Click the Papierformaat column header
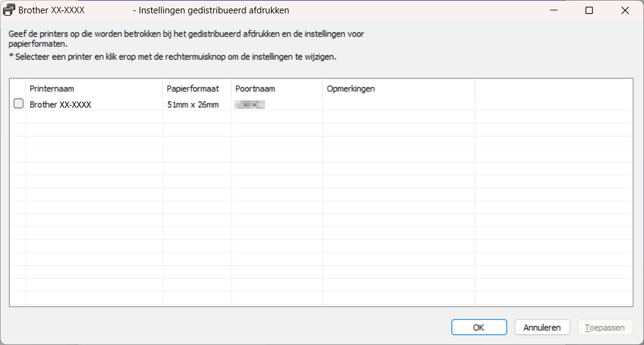 coord(197,89)
